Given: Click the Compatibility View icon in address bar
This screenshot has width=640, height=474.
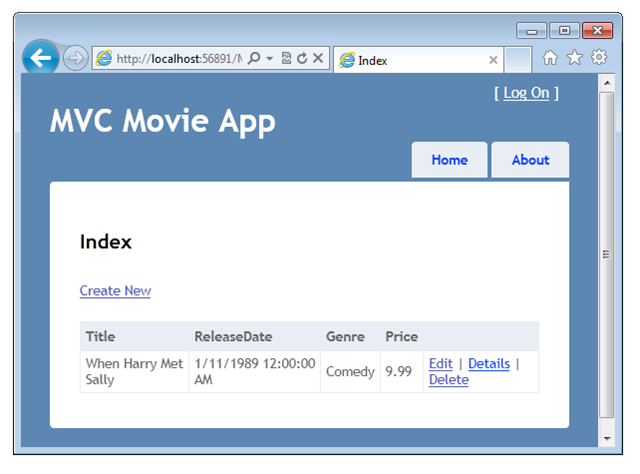Looking at the screenshot, I should (x=287, y=59).
